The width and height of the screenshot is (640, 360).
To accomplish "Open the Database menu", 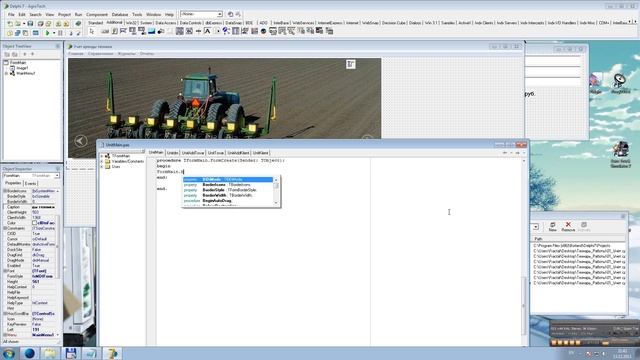I will click(120, 14).
